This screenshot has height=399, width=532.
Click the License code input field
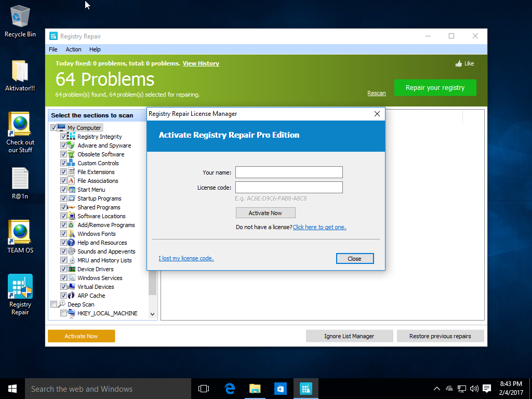(289, 187)
